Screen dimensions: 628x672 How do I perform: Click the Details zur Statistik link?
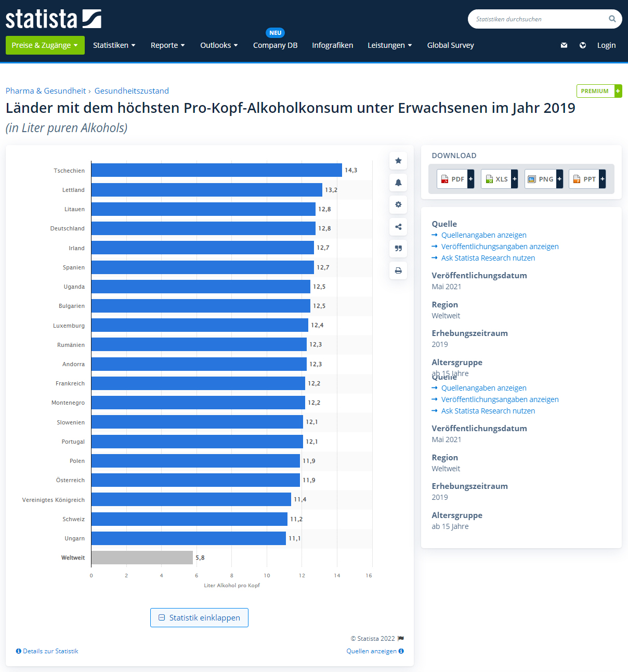tap(47, 651)
